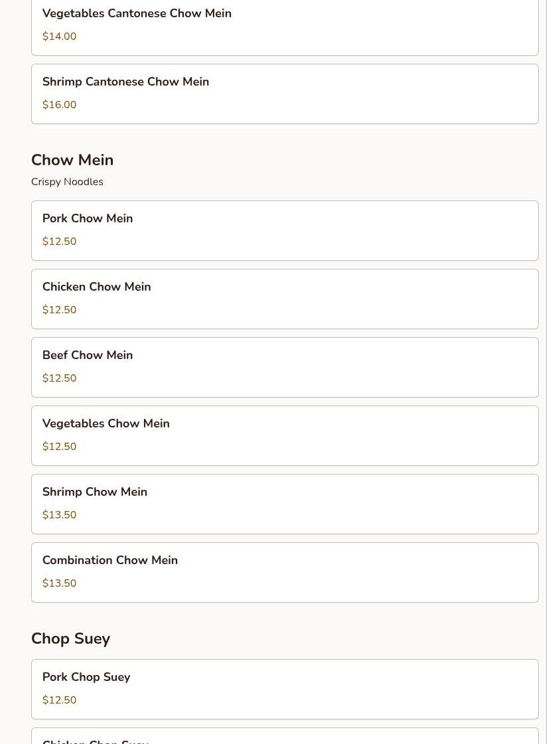Click the $12.50 price under Pork Chow Mein
The width and height of the screenshot is (560, 744).
tap(59, 242)
